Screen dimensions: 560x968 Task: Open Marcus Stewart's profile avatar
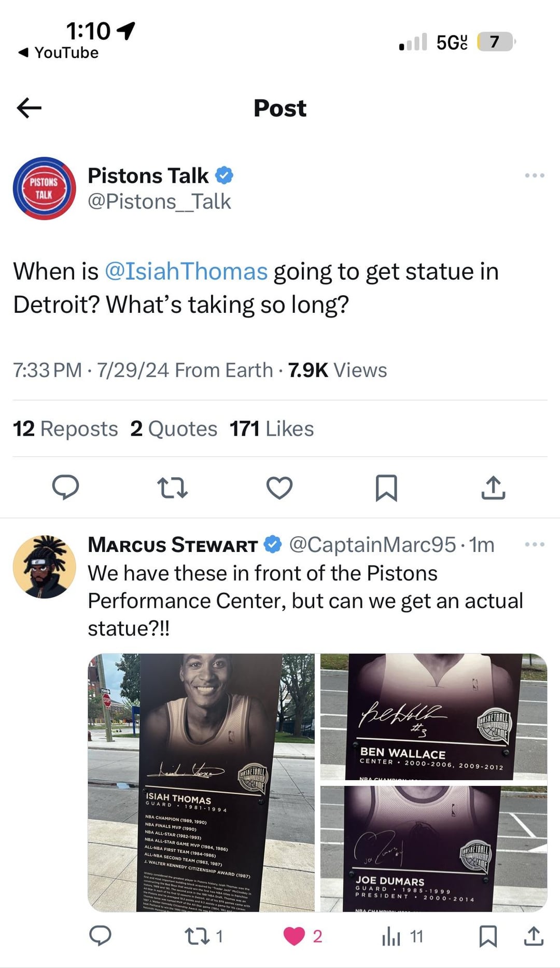45,567
